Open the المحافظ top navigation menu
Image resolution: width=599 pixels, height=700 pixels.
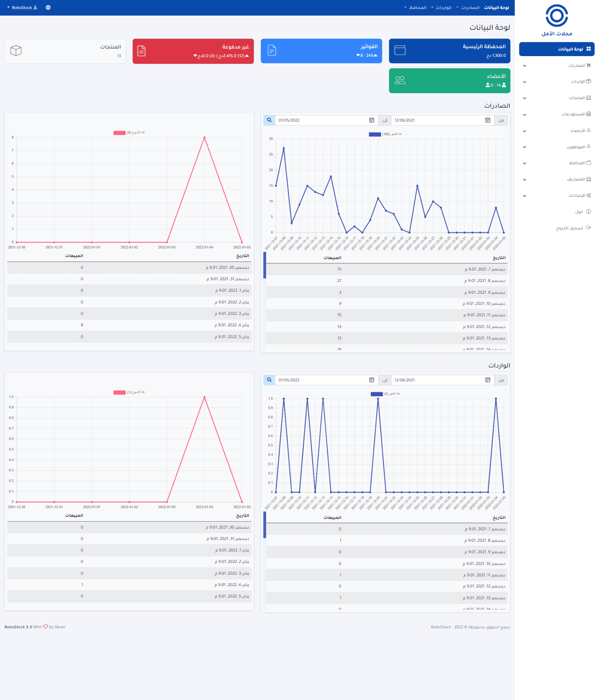pyautogui.click(x=415, y=8)
